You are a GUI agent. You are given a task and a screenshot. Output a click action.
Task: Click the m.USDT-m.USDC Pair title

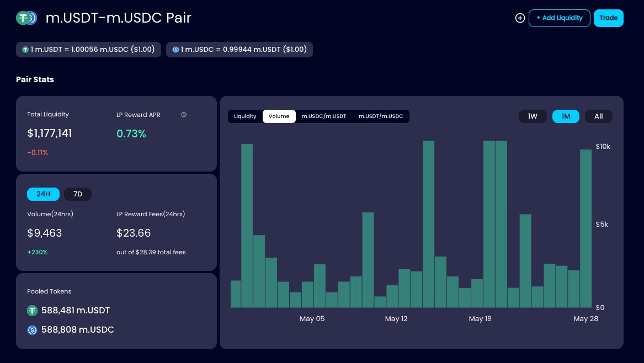click(x=118, y=18)
